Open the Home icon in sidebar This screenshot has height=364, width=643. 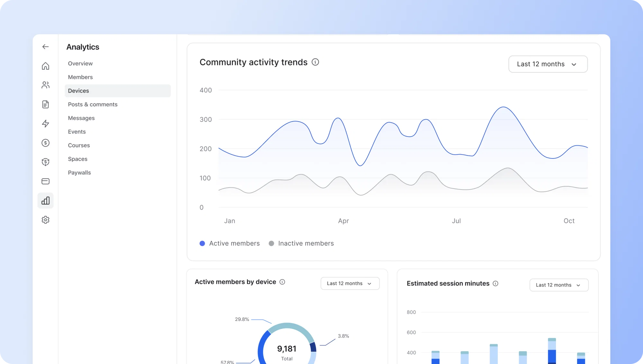45,66
